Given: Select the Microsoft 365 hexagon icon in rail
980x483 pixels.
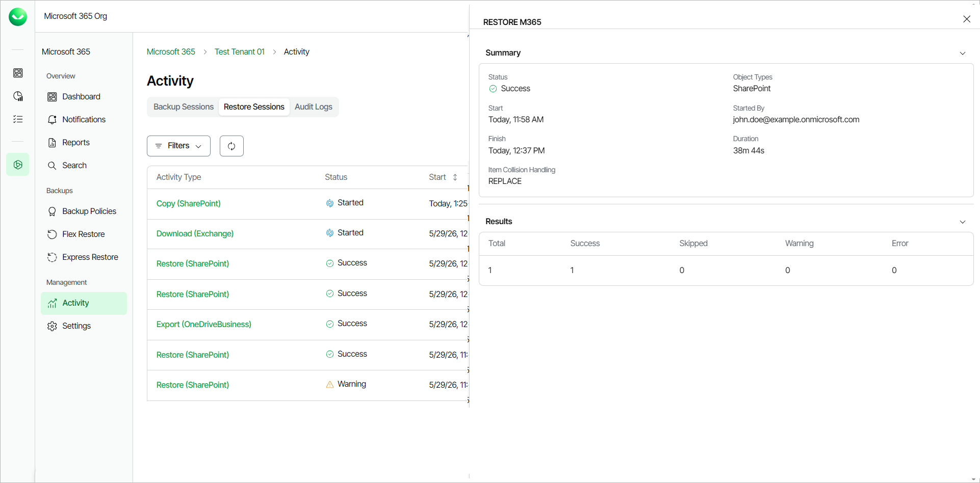Looking at the screenshot, I should (18, 165).
